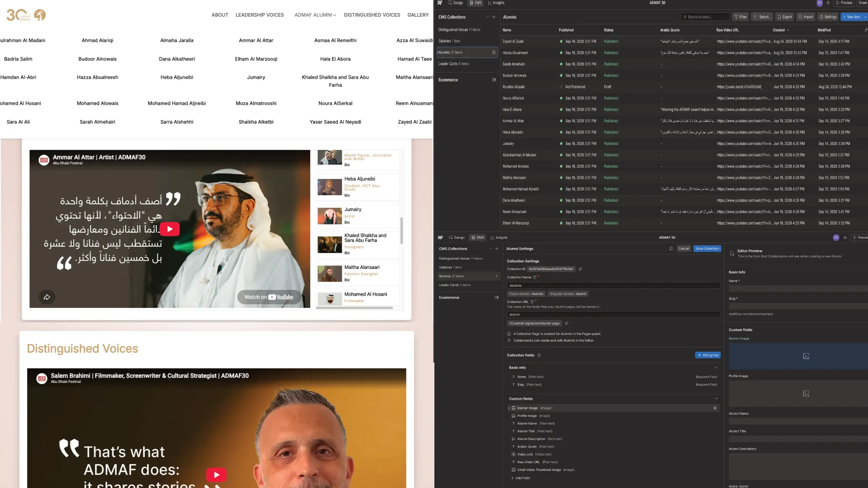This screenshot has width=868, height=488.
Task: Open more options in lower CMS Collections panel
Action: (x=490, y=249)
